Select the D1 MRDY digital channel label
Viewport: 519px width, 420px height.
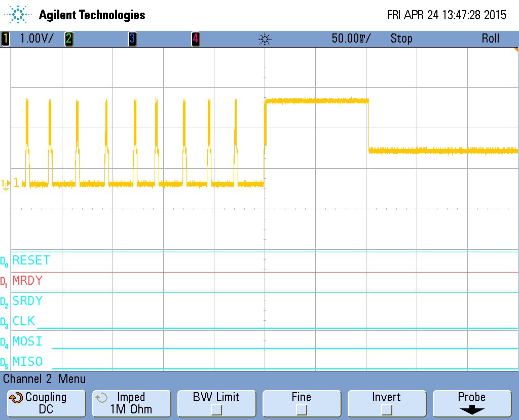point(27,280)
